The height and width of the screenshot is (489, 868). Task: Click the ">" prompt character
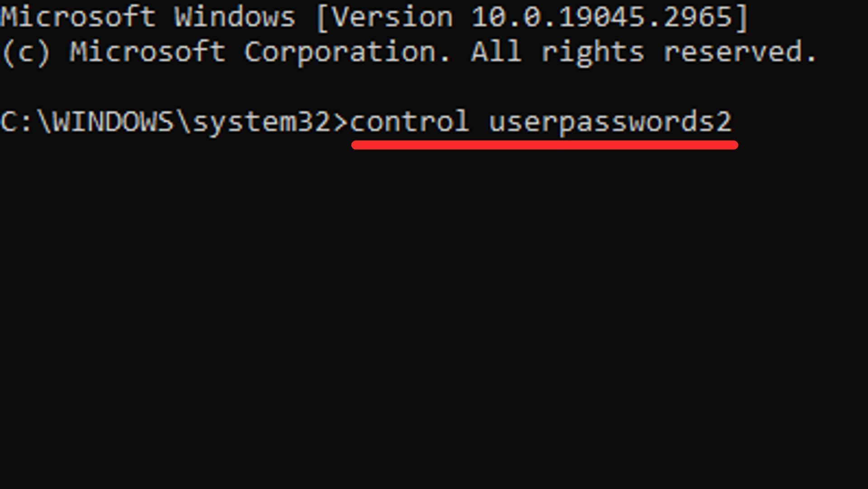[340, 122]
